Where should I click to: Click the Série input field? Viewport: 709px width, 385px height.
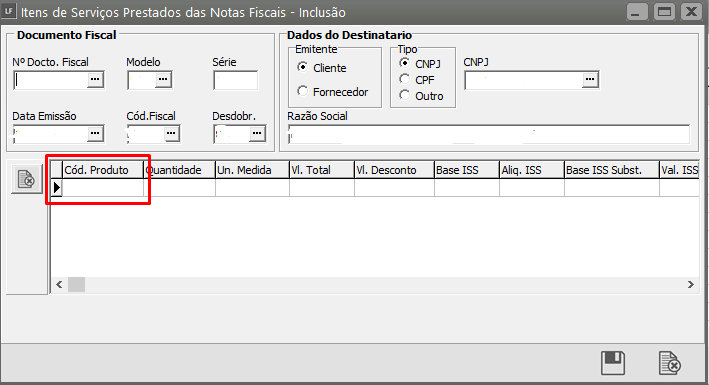pyautogui.click(x=236, y=80)
